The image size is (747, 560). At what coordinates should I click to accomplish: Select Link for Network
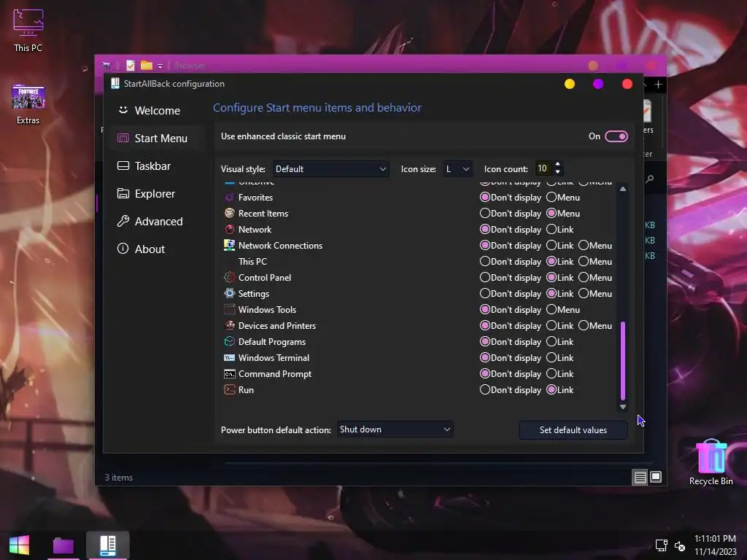551,230
